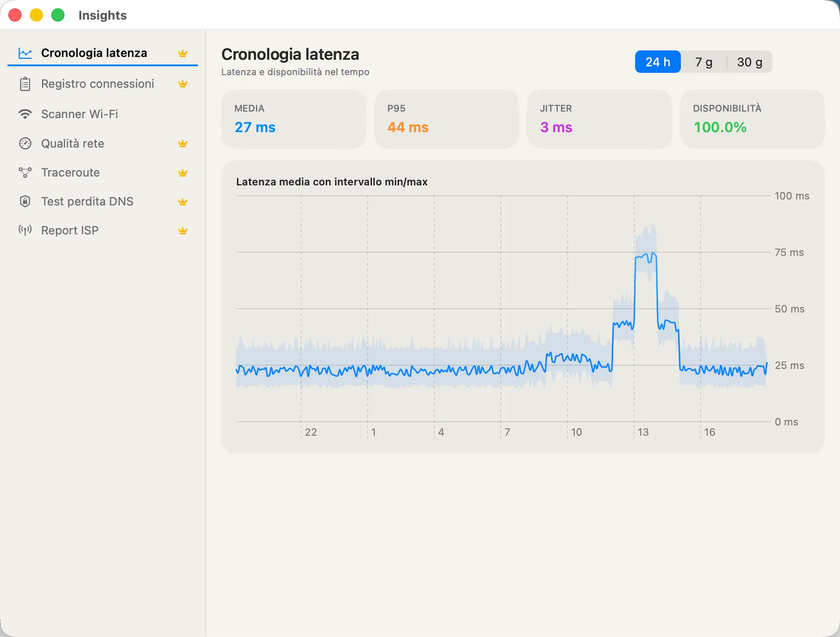Click the P95 44 ms card
Viewport: 840px width, 637px height.
pos(447,119)
